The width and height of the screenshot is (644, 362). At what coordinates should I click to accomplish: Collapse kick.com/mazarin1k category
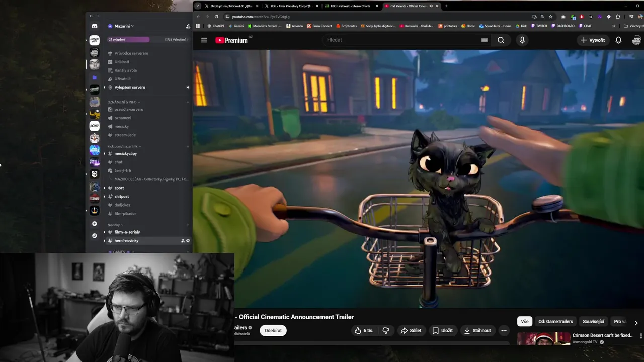click(x=124, y=146)
